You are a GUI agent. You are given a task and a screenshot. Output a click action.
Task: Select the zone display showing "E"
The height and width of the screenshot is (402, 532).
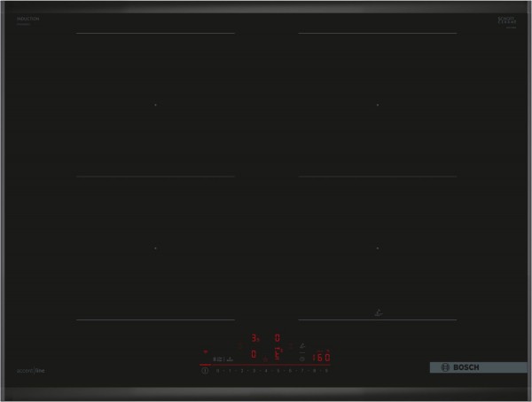(278, 354)
